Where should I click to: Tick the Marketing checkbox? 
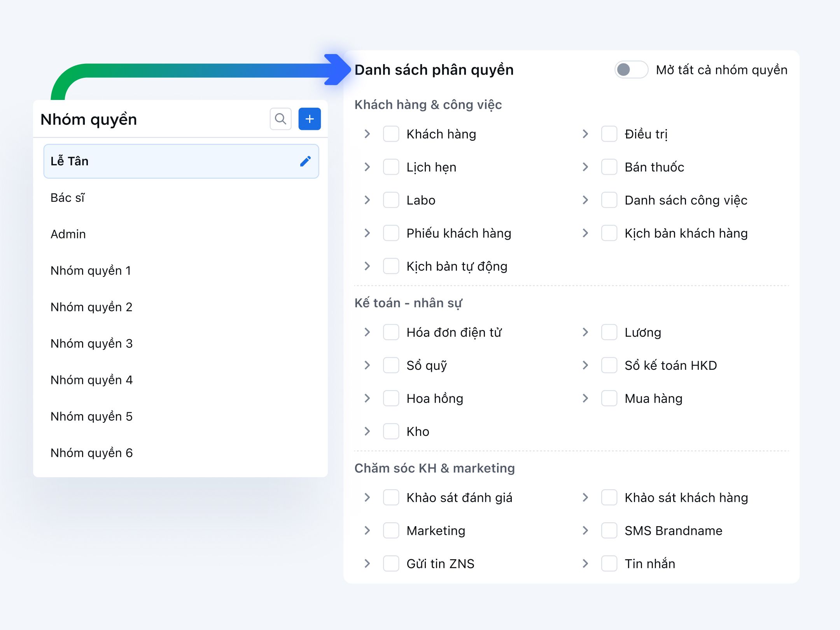tap(391, 531)
